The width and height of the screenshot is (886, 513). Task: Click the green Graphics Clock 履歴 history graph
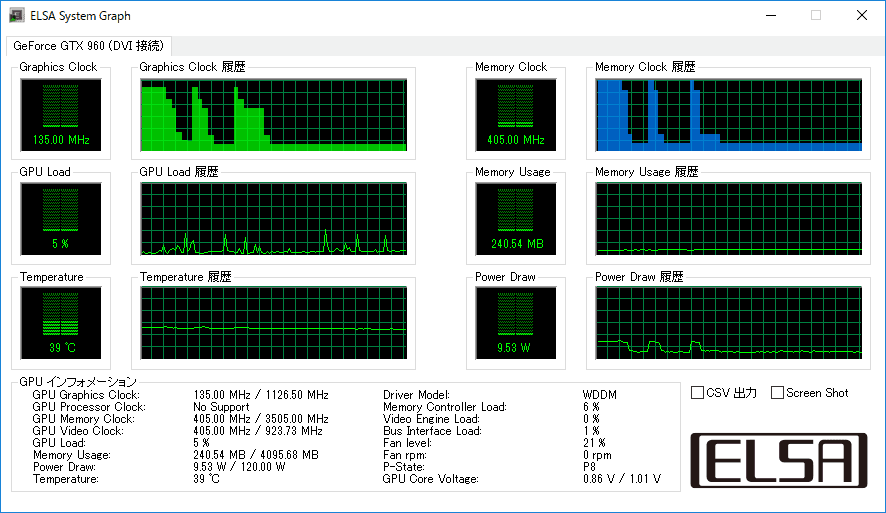(273, 115)
